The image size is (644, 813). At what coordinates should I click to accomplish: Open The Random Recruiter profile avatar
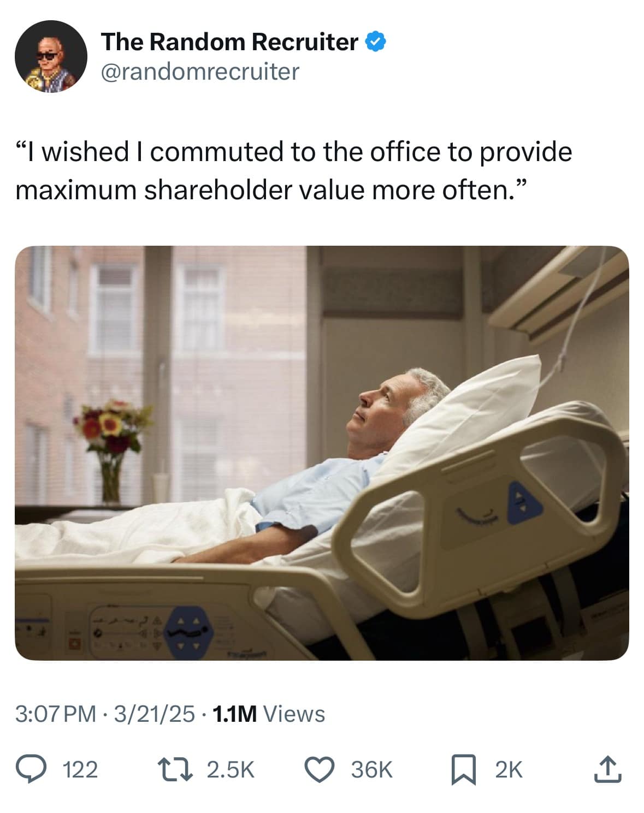point(51,57)
